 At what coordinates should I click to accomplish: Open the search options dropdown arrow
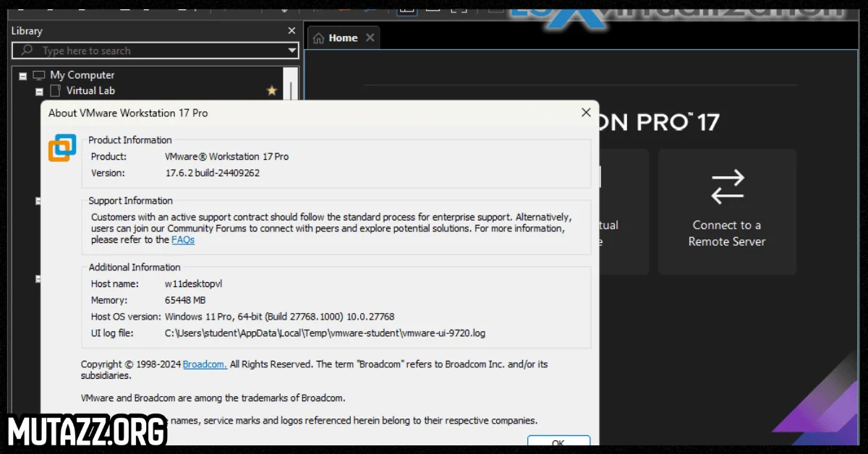[292, 50]
